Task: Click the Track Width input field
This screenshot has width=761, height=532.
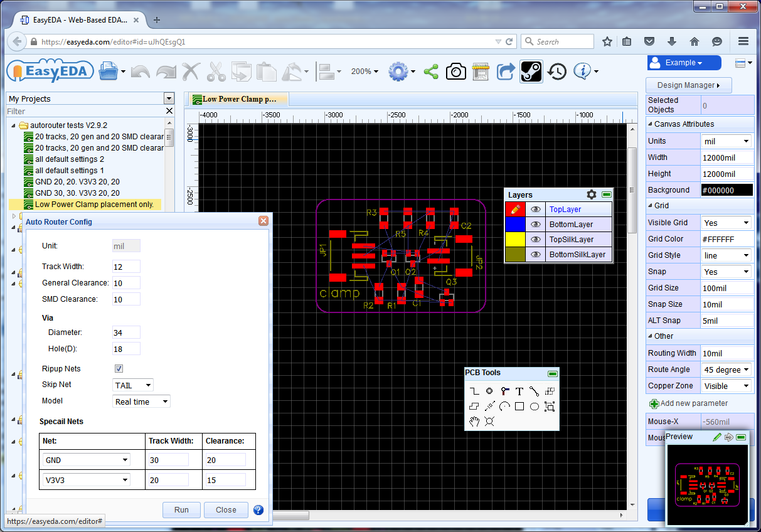Action: pyautogui.click(x=126, y=267)
